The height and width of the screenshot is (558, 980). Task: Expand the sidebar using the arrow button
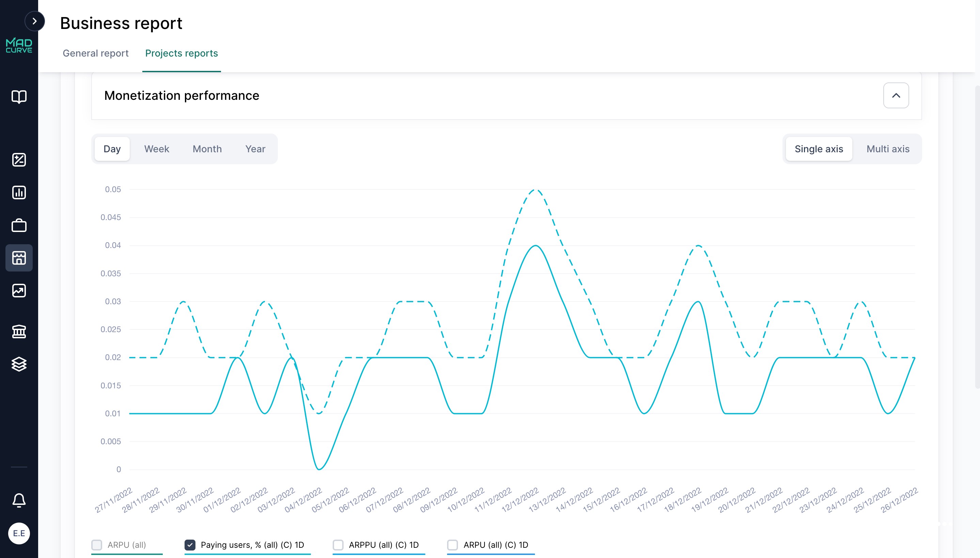(x=35, y=21)
